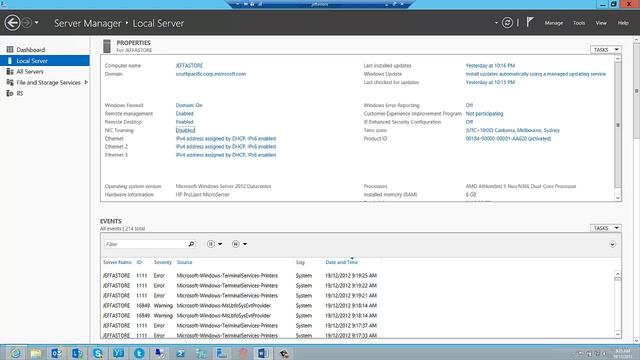Sort events by Source column
This screenshot has width=640, height=360.
(x=184, y=262)
